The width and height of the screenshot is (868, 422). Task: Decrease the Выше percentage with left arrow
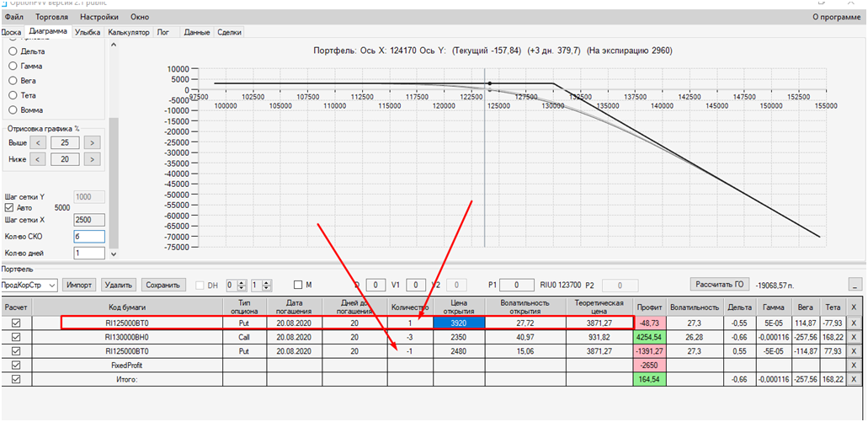pos(38,143)
